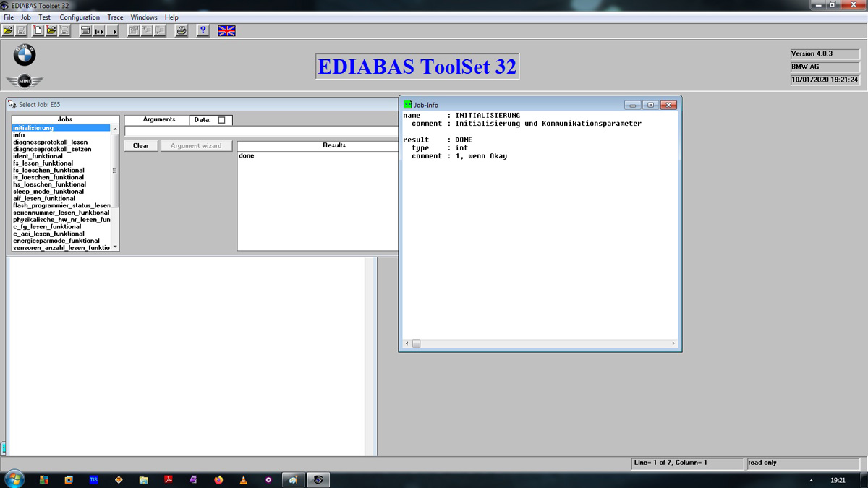
Task: Click the Jobs list scroll-down arrow
Action: [115, 247]
